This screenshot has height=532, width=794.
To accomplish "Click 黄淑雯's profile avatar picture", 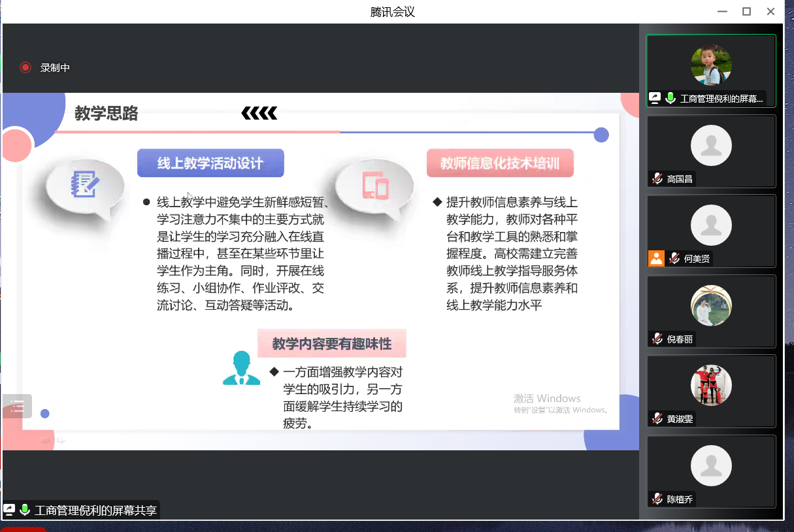I will coord(711,385).
